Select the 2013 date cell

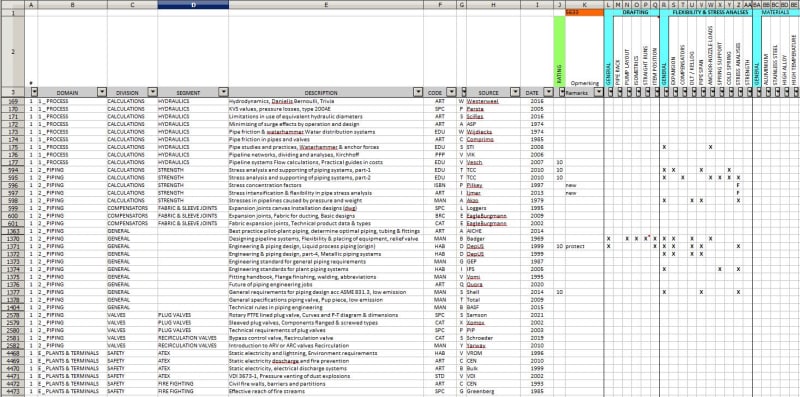click(x=537, y=193)
